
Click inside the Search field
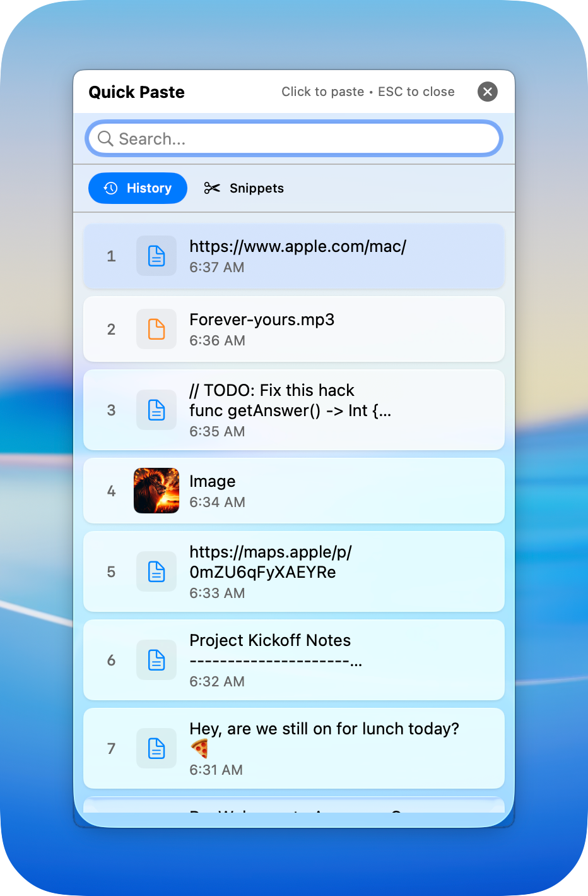pos(293,138)
